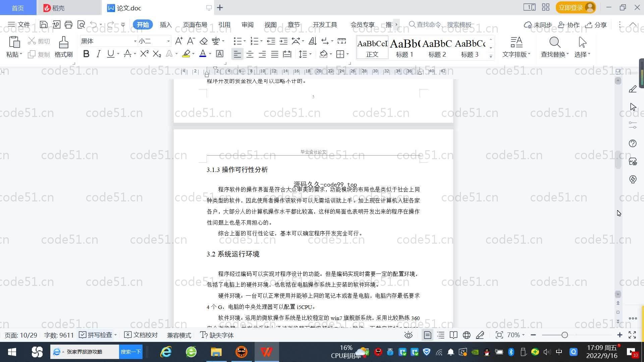Viewport: 644px width, 362px height.
Task: Click the Print icon in quick access bar
Action: coord(68,24)
